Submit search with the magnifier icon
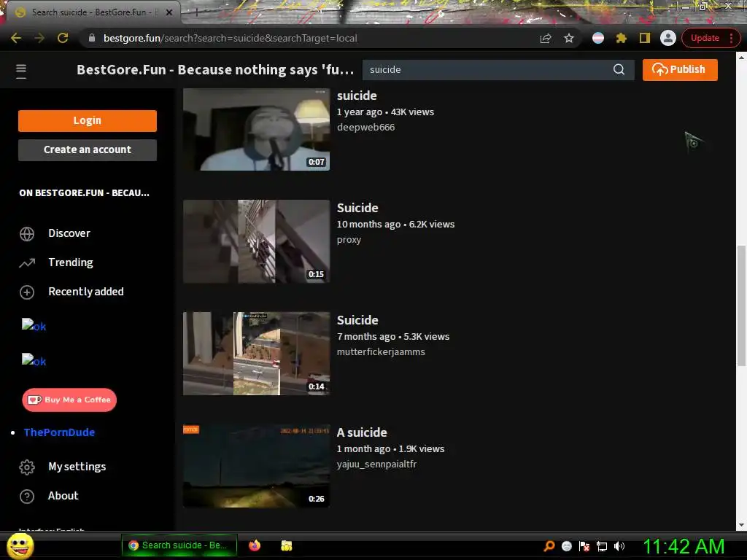Screen dimensions: 747x560 coord(619,69)
